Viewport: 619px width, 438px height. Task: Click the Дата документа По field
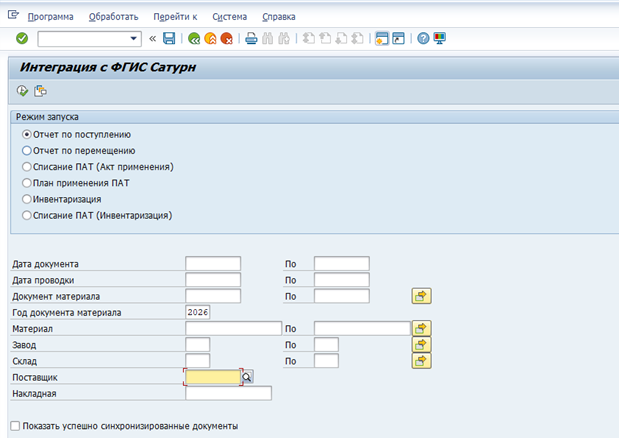click(x=341, y=264)
